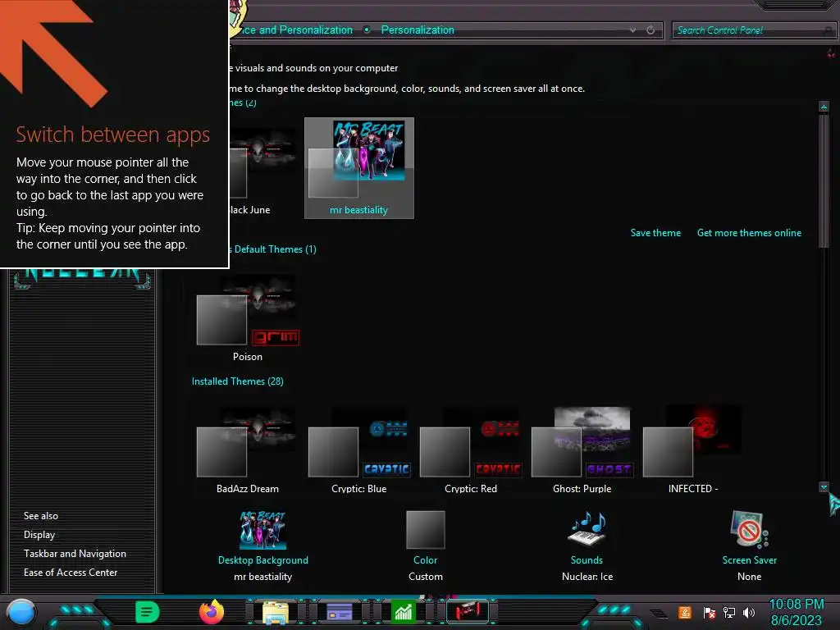840x630 pixels.
Task: Show hidden tray icons
Action: point(660,614)
